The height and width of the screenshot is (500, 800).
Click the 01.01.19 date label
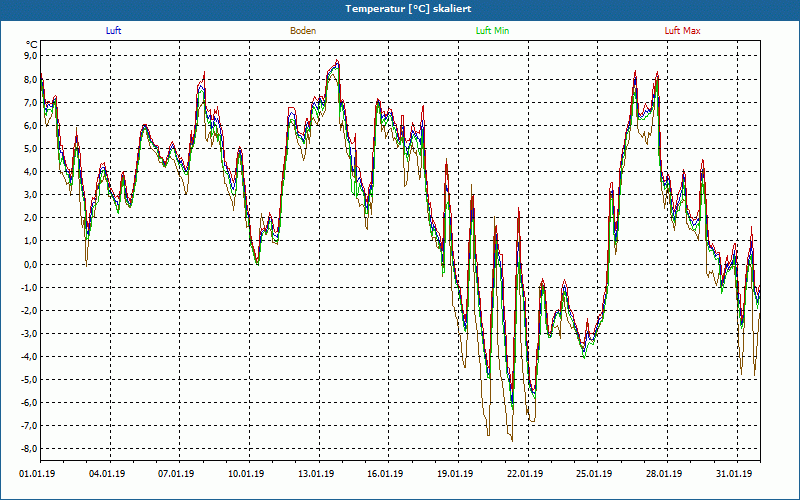click(37, 474)
